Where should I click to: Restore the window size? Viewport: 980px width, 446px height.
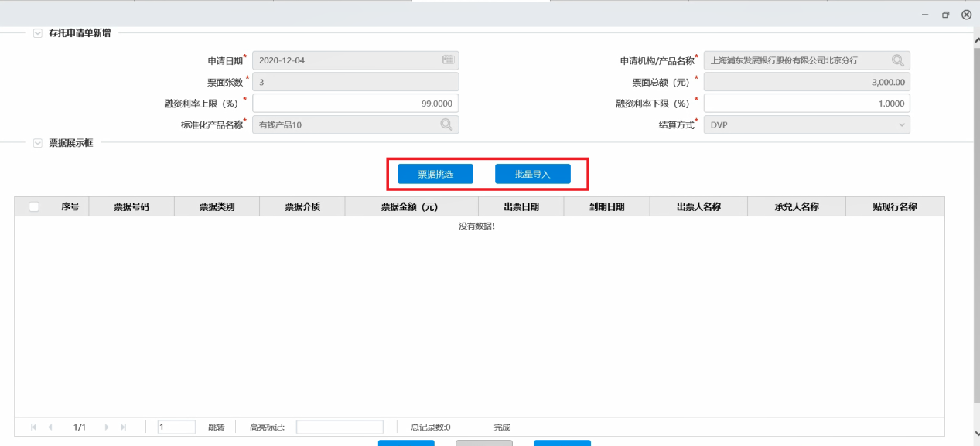pos(945,15)
